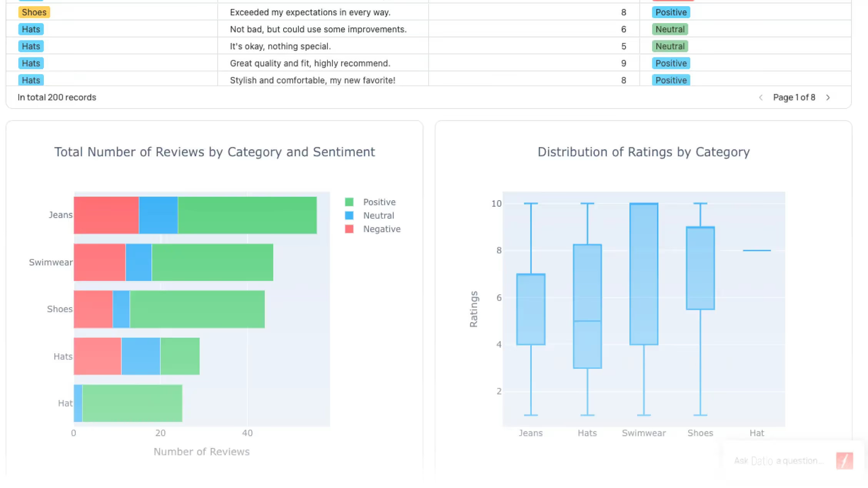Click 'In total 200 records' label
Viewport: 868px width, 488px height.
tap(57, 97)
